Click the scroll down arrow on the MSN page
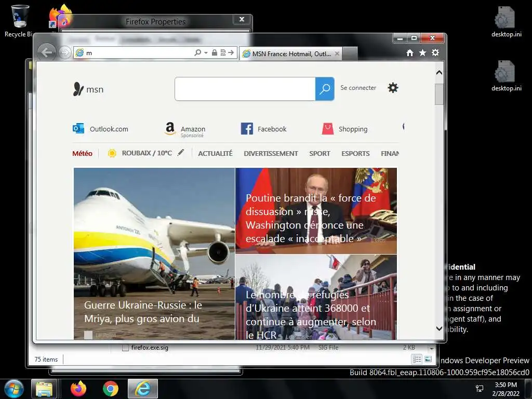532x399 pixels. tap(439, 328)
